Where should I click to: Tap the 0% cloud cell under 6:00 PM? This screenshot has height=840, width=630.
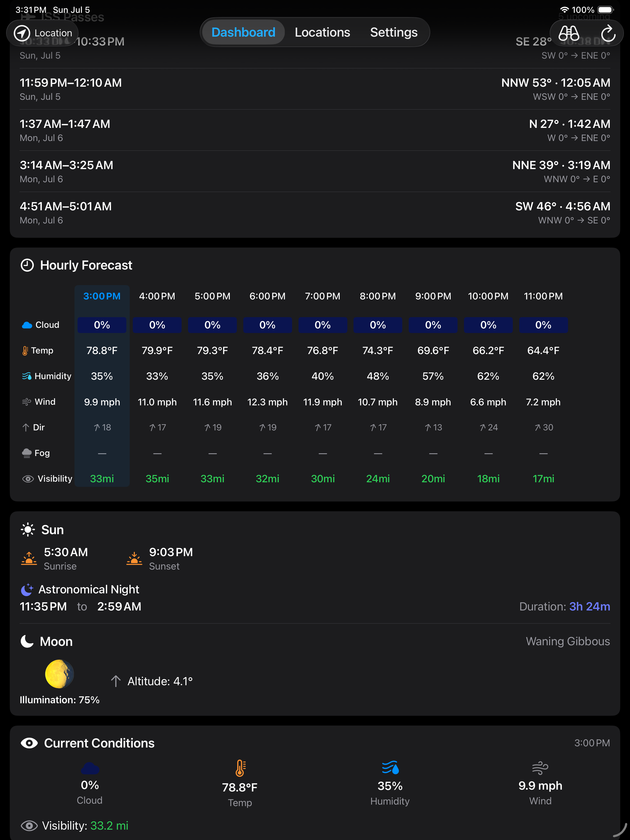coord(267,325)
